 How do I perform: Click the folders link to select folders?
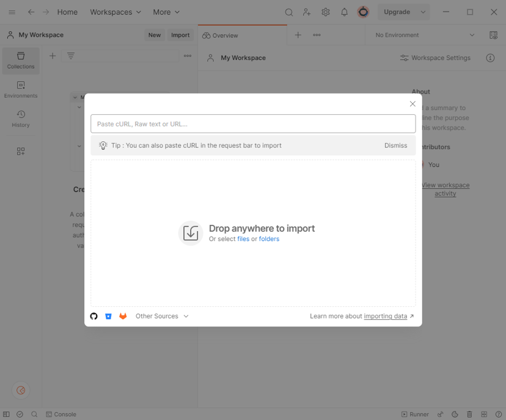[269, 239]
